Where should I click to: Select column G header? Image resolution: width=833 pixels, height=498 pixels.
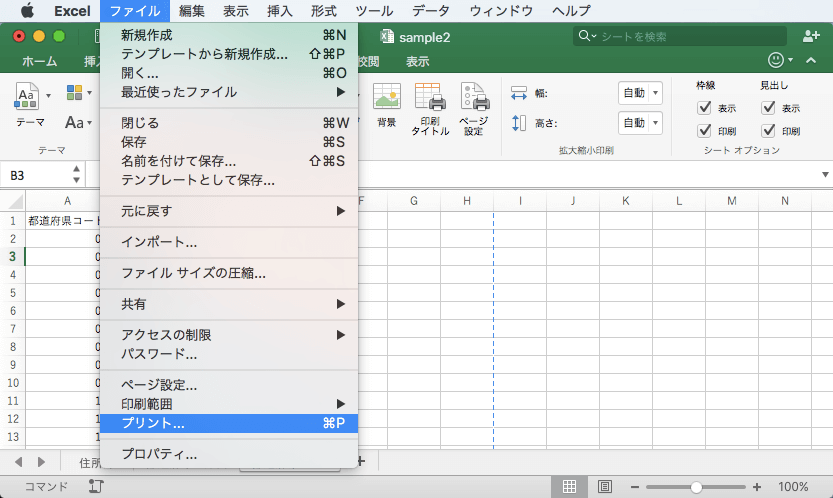414,201
